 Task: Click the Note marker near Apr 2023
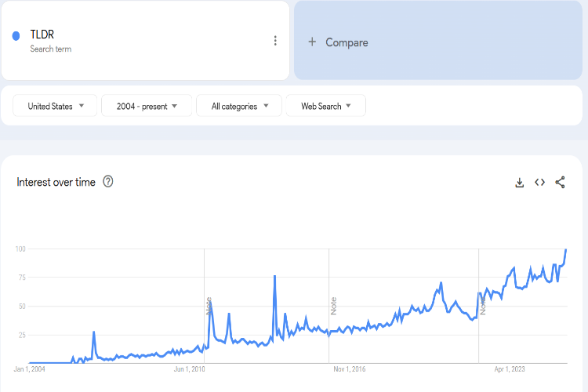point(483,306)
